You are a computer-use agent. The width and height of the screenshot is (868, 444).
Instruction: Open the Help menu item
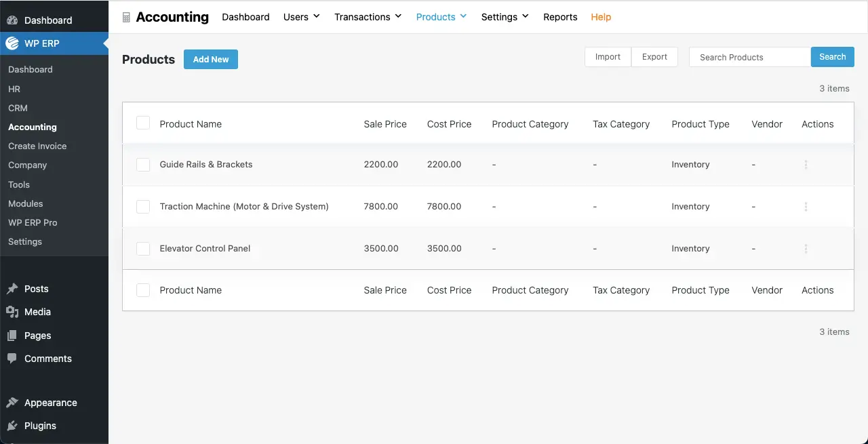tap(601, 17)
